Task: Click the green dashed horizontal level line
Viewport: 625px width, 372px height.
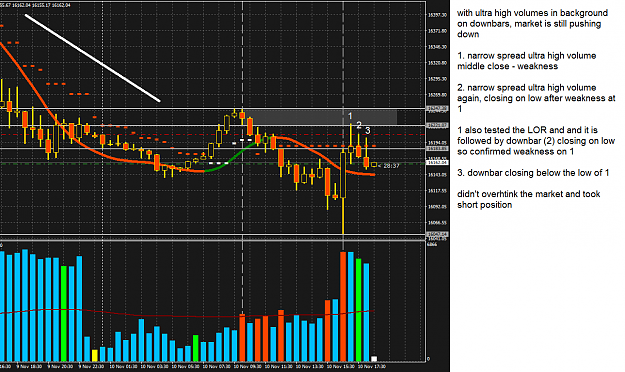Action: [x=213, y=163]
